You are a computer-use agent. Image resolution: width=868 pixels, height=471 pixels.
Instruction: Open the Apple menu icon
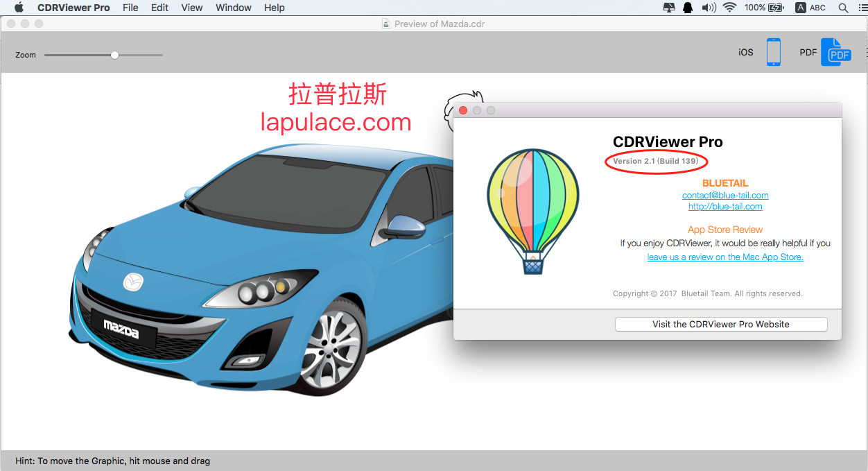coord(19,8)
